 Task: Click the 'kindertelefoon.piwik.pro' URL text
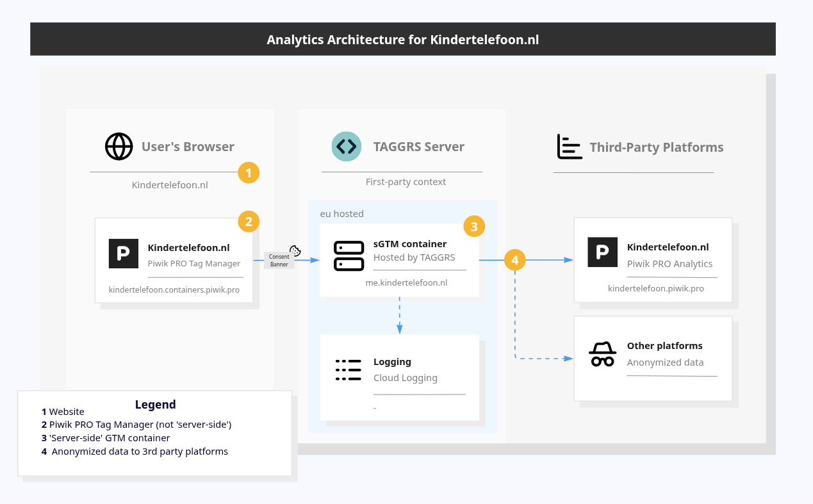click(x=656, y=289)
